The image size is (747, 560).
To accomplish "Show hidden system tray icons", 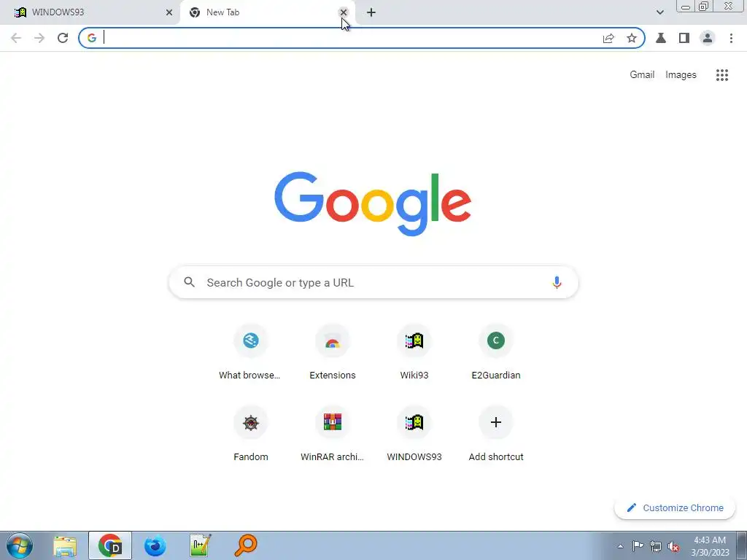I will tap(620, 546).
